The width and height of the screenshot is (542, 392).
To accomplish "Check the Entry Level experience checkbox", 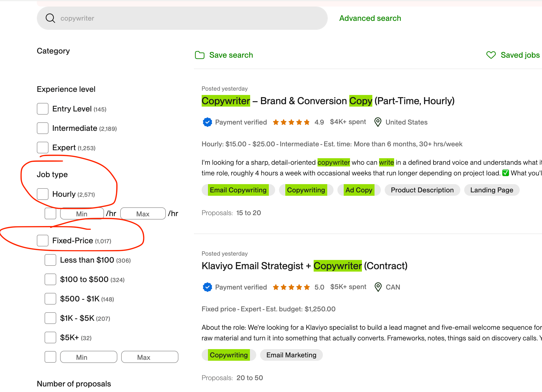I will tap(43, 109).
